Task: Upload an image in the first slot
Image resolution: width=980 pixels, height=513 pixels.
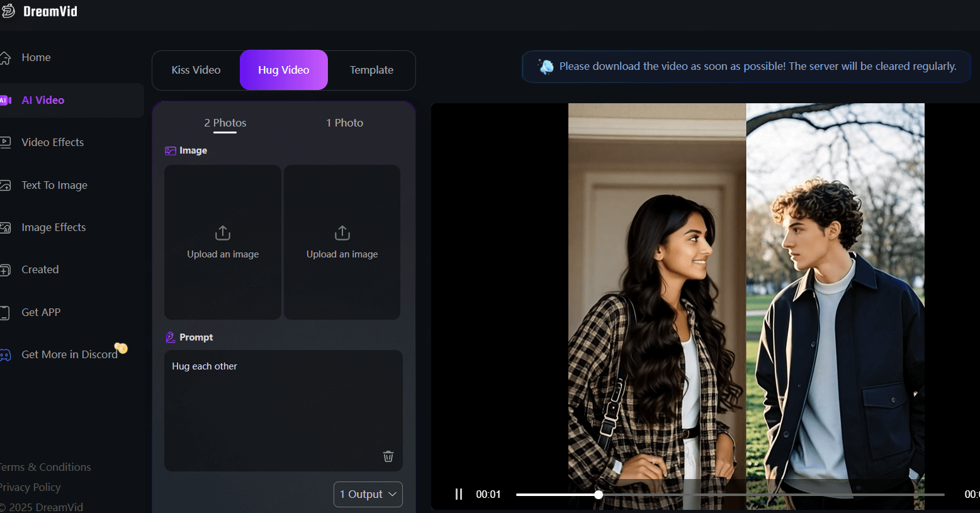Action: [x=223, y=242]
